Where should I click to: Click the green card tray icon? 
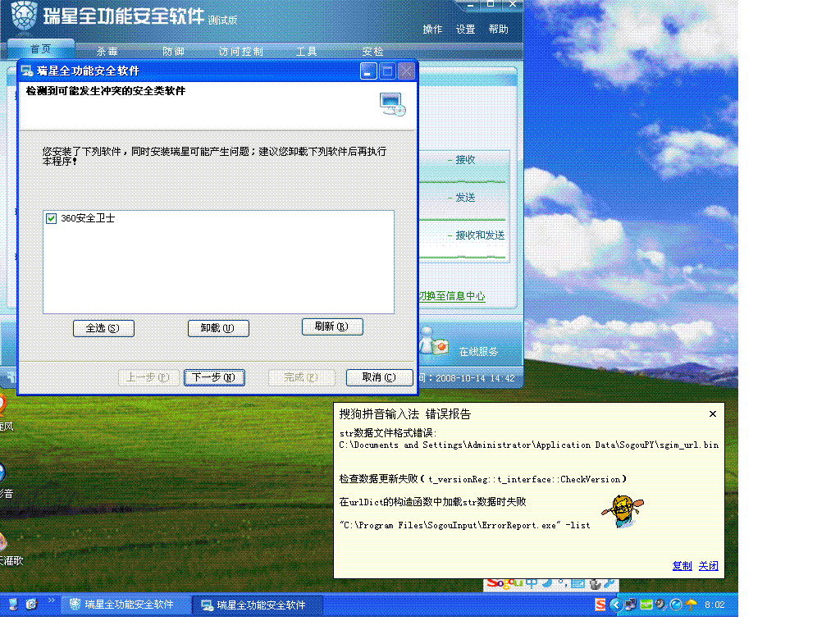[646, 605]
